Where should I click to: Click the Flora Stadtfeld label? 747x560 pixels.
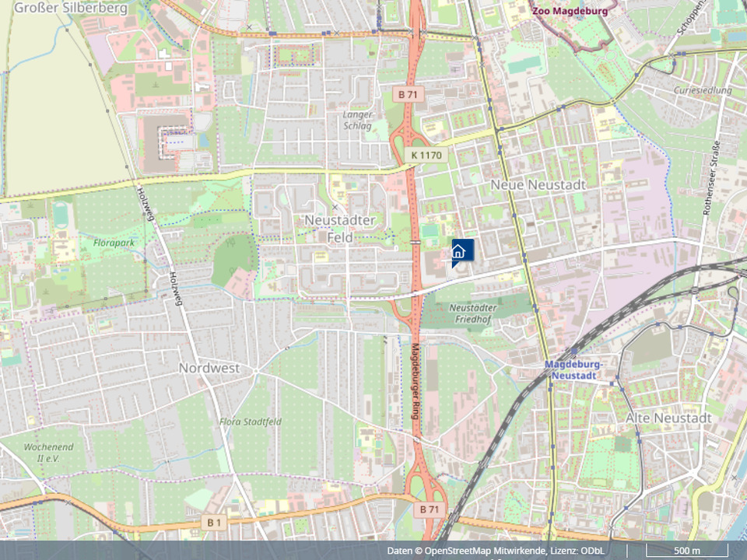pos(250,422)
